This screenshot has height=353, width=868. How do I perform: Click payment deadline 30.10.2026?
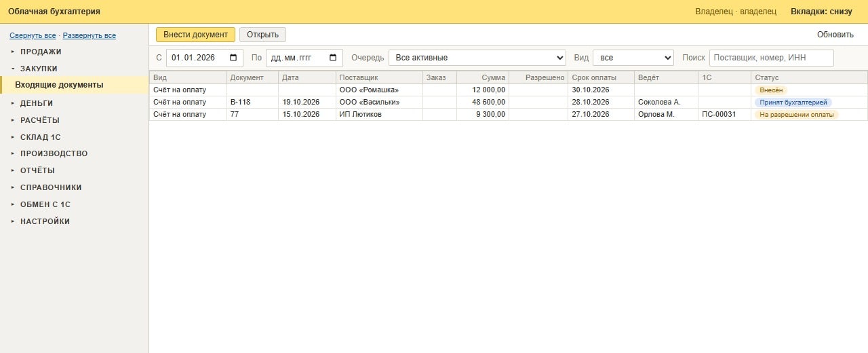coord(591,90)
